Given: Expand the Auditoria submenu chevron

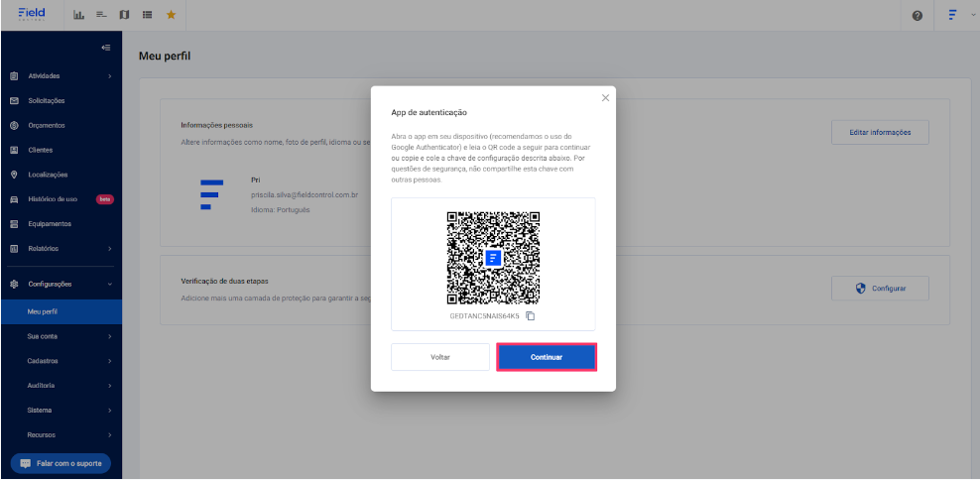Looking at the screenshot, I should point(109,386).
